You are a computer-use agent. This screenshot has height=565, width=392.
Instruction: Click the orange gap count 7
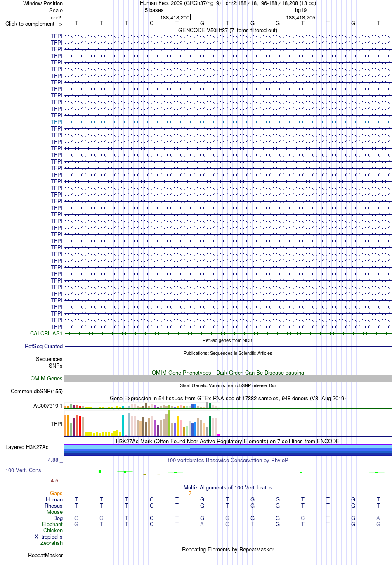click(x=190, y=493)
